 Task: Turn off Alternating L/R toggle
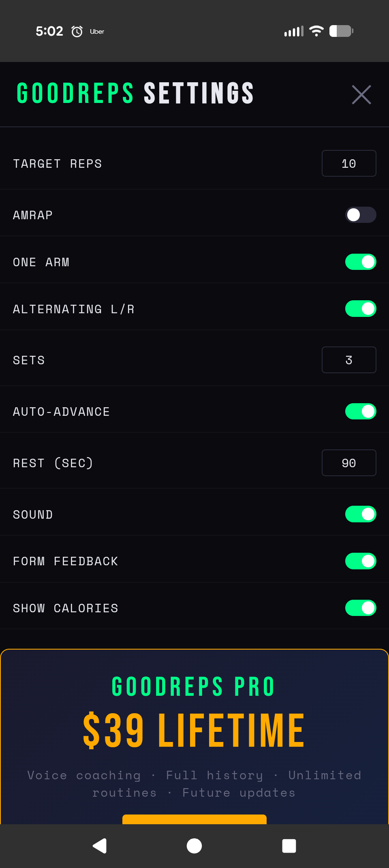click(361, 309)
